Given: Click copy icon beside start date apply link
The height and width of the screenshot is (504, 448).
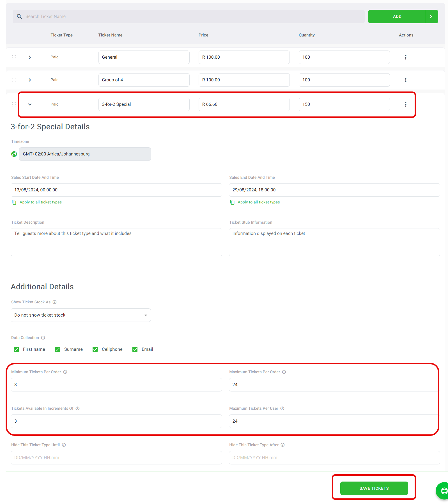Looking at the screenshot, I should [14, 202].
